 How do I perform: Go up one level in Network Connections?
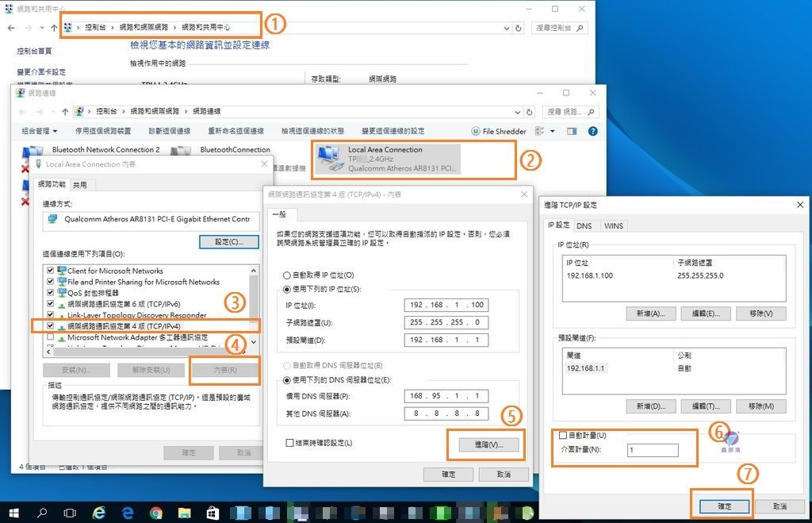(x=65, y=111)
